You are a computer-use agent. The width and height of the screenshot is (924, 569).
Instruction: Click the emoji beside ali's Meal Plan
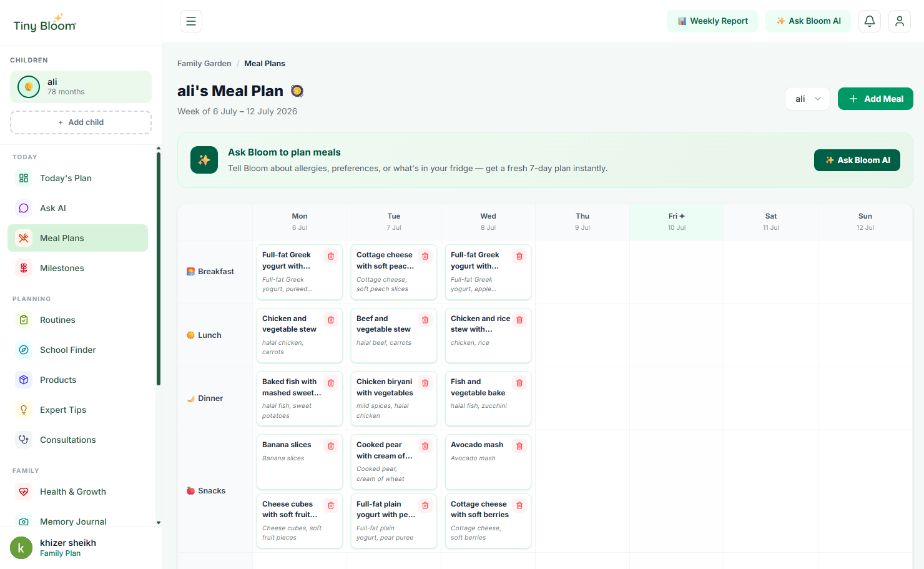[x=297, y=91]
